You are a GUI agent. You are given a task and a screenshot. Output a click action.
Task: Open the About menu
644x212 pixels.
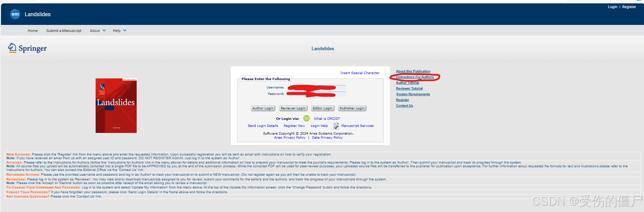[95, 31]
